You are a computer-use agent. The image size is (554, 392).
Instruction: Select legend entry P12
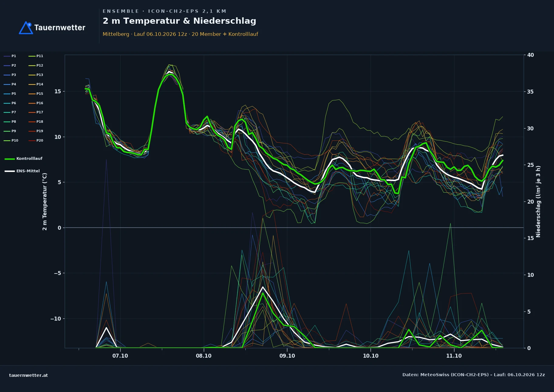[36, 66]
